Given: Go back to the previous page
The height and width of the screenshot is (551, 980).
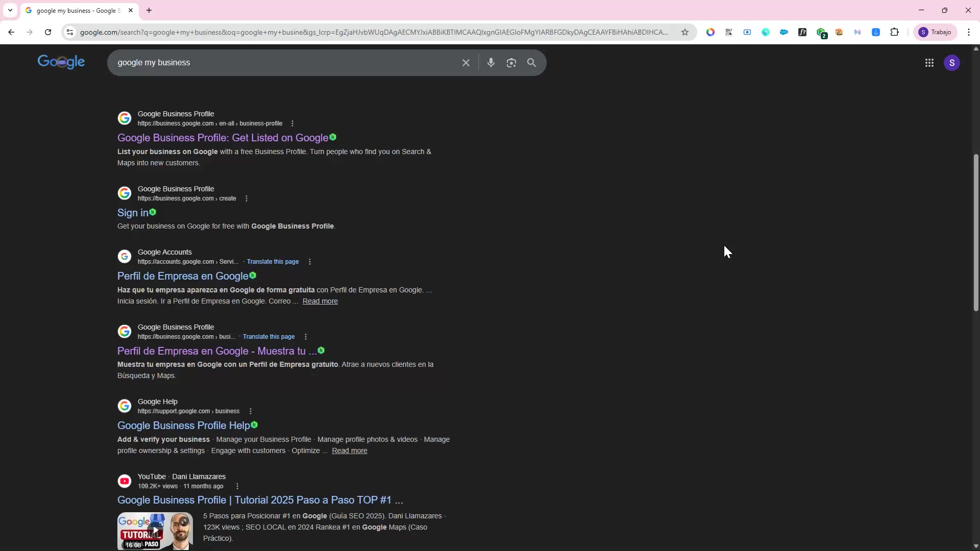Looking at the screenshot, I should 11,32.
